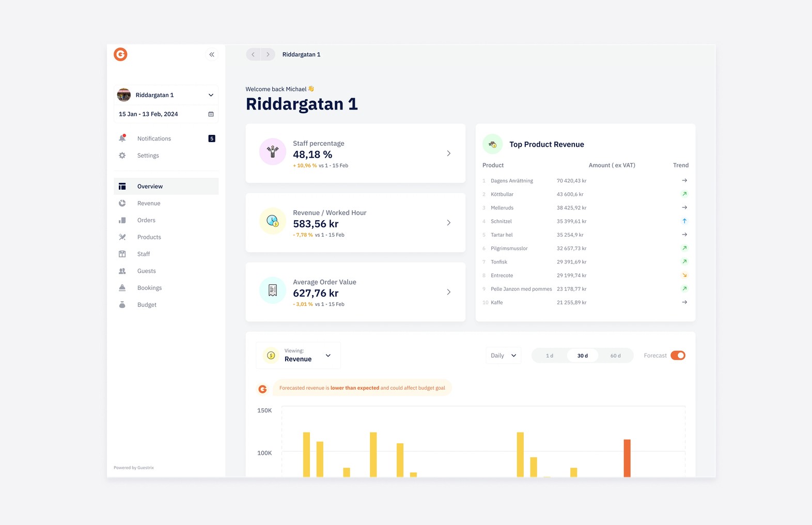Click the Staff percentage pink icon
Image resolution: width=812 pixels, height=525 pixels.
point(273,151)
